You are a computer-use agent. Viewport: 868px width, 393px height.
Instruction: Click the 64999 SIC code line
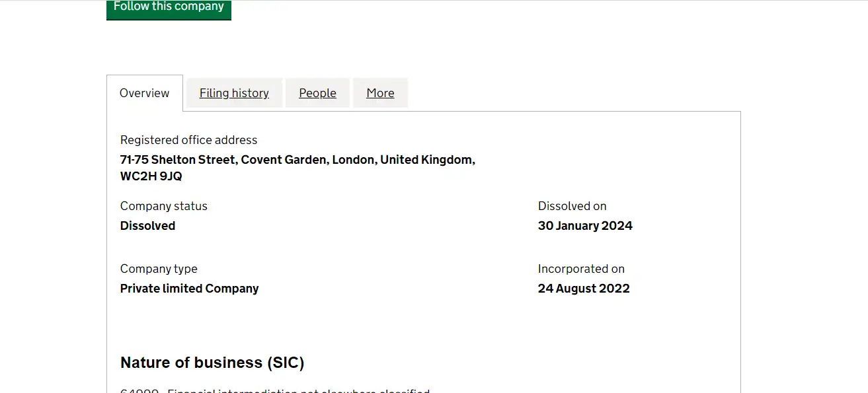coord(274,390)
